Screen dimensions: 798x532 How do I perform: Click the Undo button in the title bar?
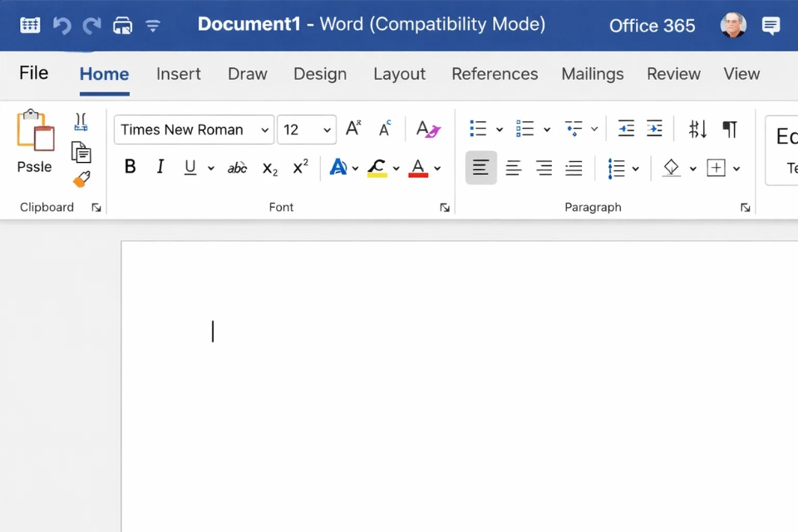click(62, 25)
